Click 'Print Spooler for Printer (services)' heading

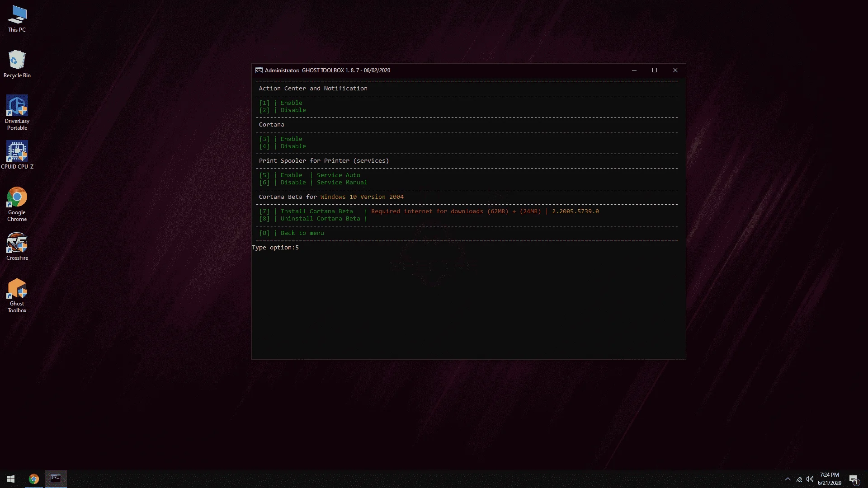coord(324,161)
